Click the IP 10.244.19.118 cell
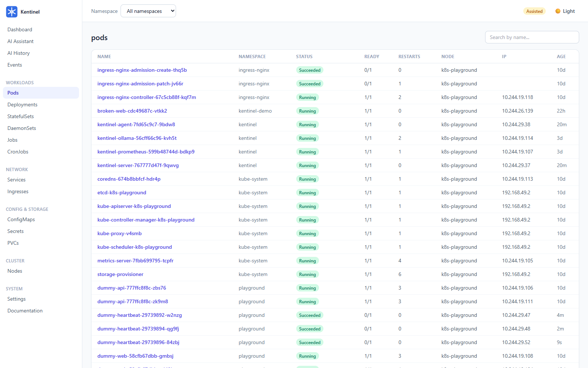 point(517,97)
